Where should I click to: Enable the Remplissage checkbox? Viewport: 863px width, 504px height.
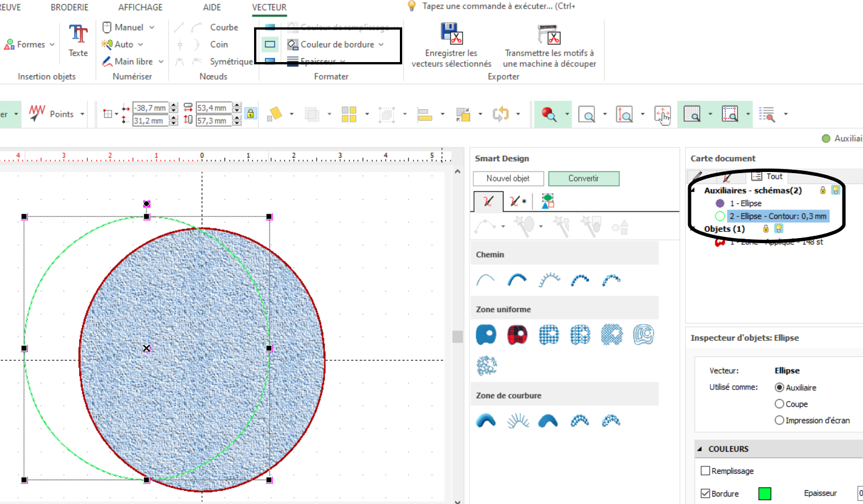[x=705, y=471]
